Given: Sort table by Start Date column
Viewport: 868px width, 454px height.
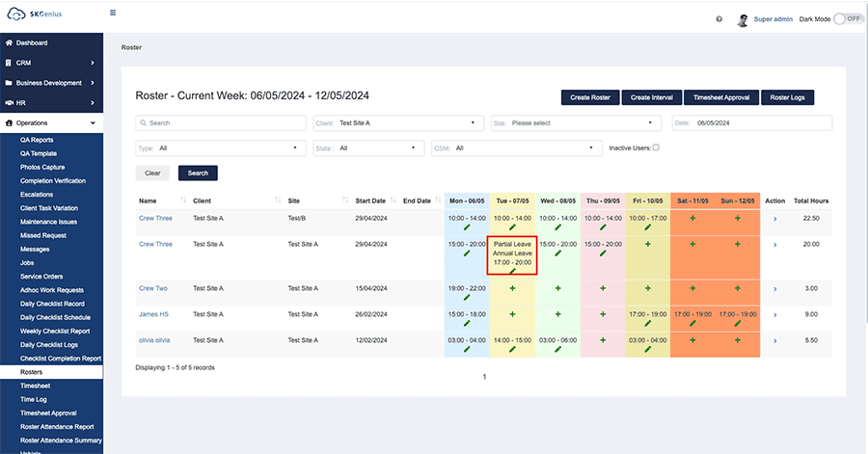Looking at the screenshot, I should [x=376, y=200].
